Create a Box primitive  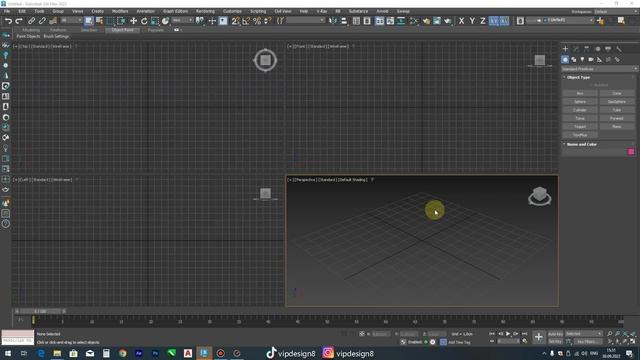pyautogui.click(x=580, y=93)
